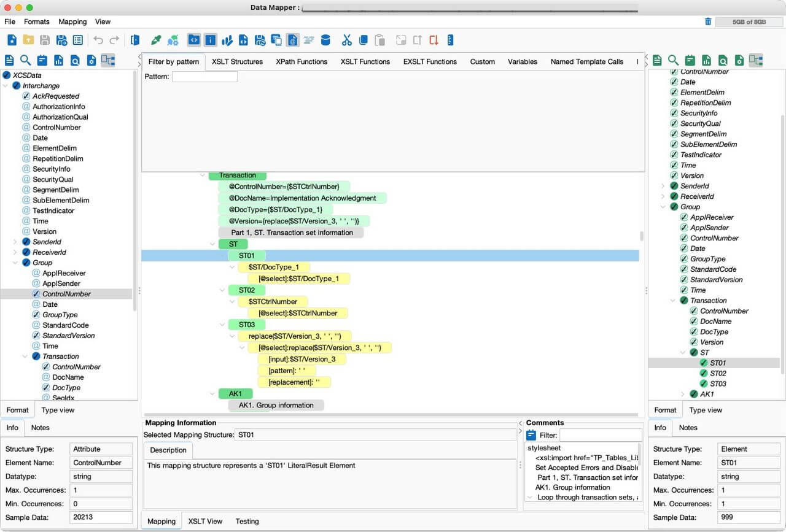This screenshot has height=532, width=786.
Task: Click the open folder toolbar icon
Action: tap(28, 40)
